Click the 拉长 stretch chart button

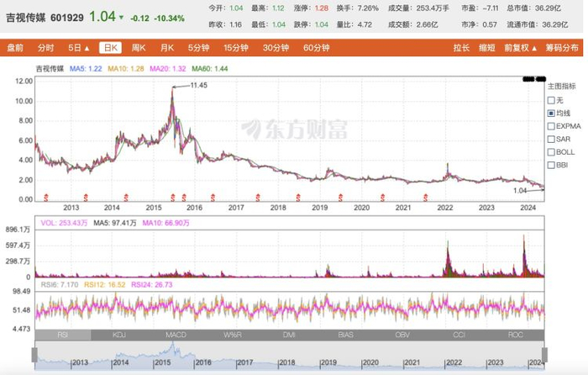(461, 48)
